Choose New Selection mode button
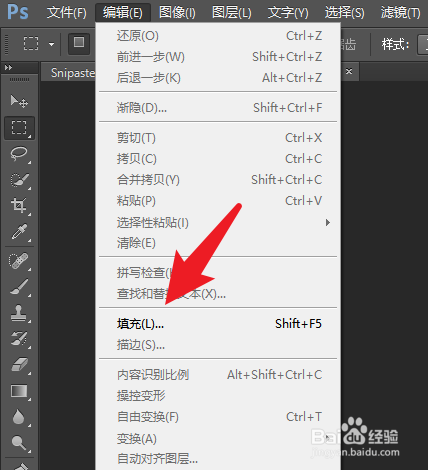Screen dimensions: 428x470 [x=79, y=43]
